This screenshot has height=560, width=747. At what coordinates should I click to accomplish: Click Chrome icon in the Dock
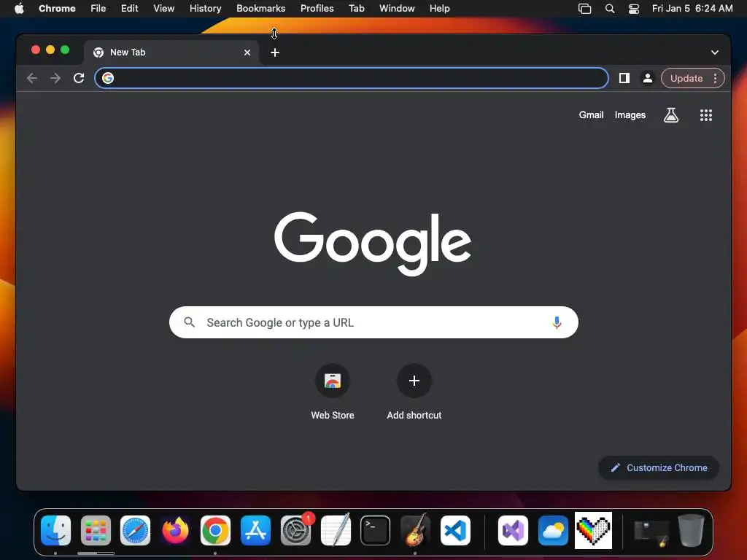coord(215,531)
